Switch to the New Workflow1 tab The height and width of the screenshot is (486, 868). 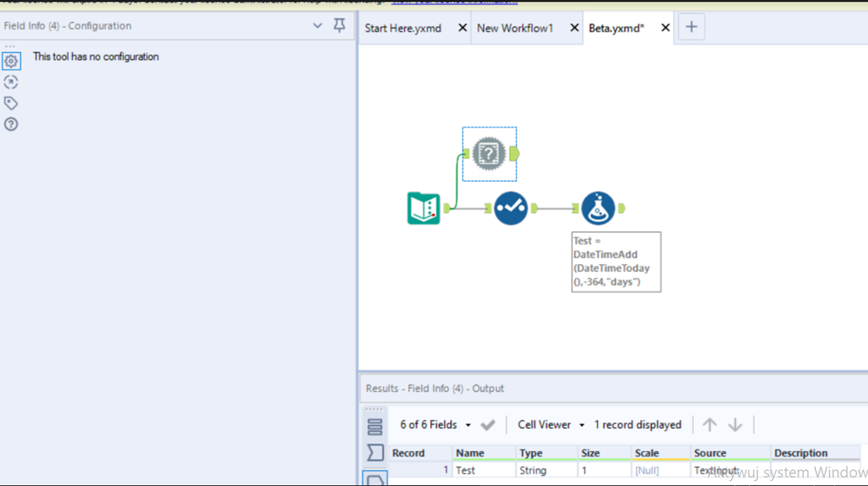(x=515, y=28)
